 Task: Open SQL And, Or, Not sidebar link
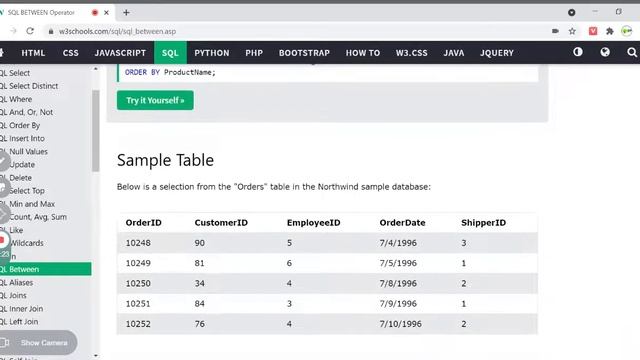point(26,112)
